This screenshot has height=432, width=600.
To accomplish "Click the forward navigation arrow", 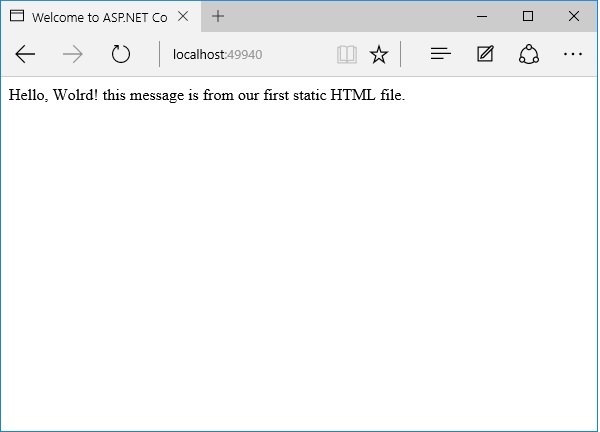I will 73,55.
